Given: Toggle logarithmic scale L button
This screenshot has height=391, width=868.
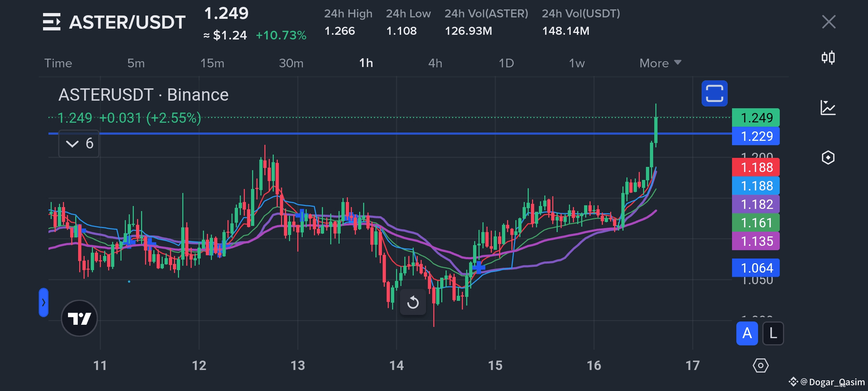Looking at the screenshot, I should (x=773, y=333).
